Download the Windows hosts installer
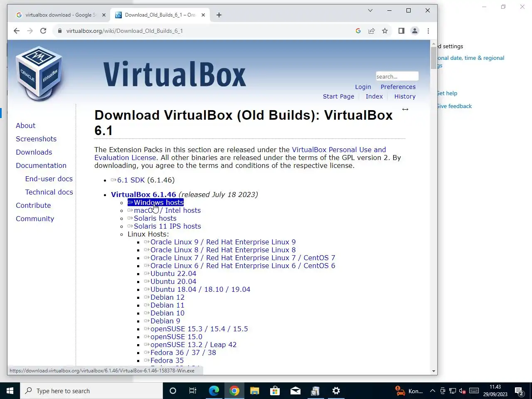Image resolution: width=532 pixels, height=399 pixels. click(x=155, y=202)
